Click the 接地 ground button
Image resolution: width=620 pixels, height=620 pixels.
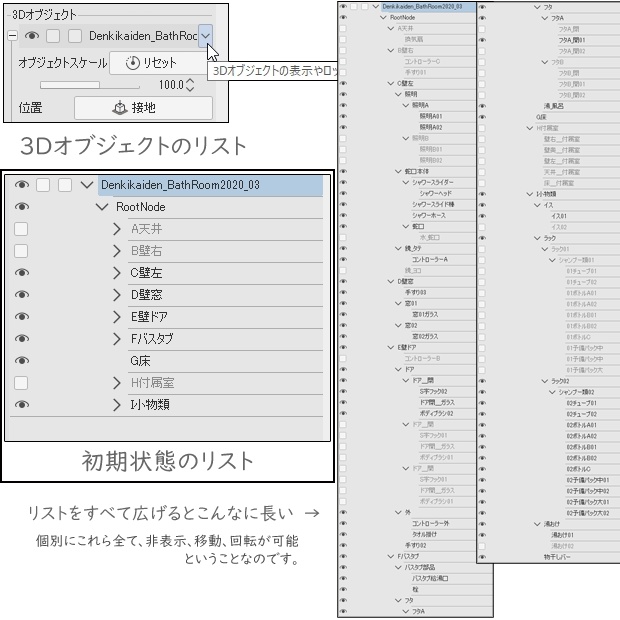click(144, 108)
